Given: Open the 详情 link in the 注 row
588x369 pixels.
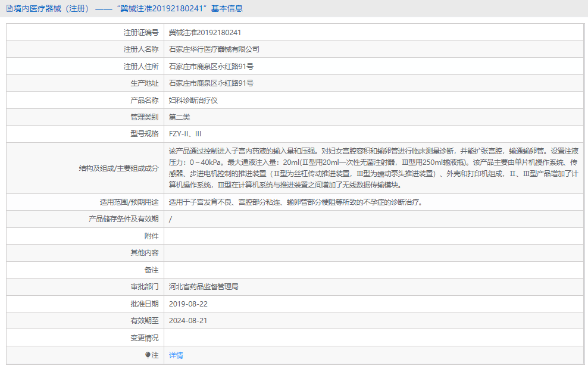Looking at the screenshot, I should pos(176,355).
